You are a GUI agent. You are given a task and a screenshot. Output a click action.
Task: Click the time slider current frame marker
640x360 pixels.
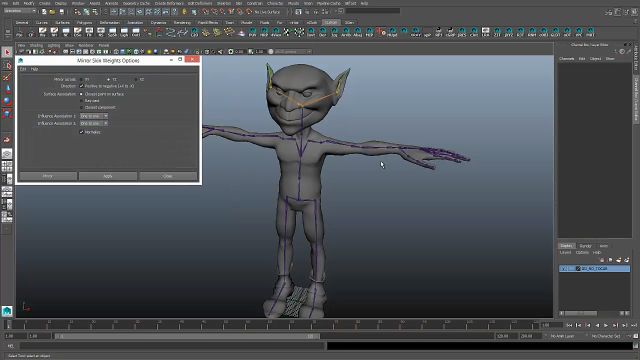point(8,325)
